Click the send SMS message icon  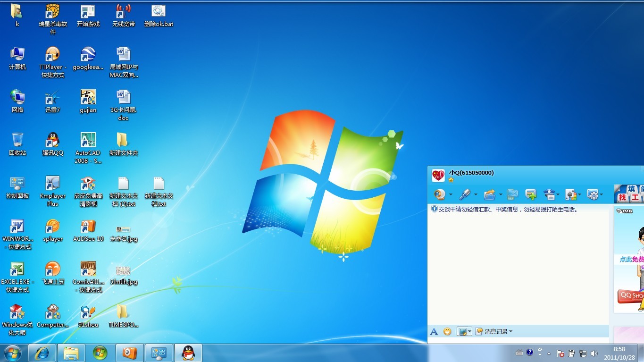click(512, 194)
